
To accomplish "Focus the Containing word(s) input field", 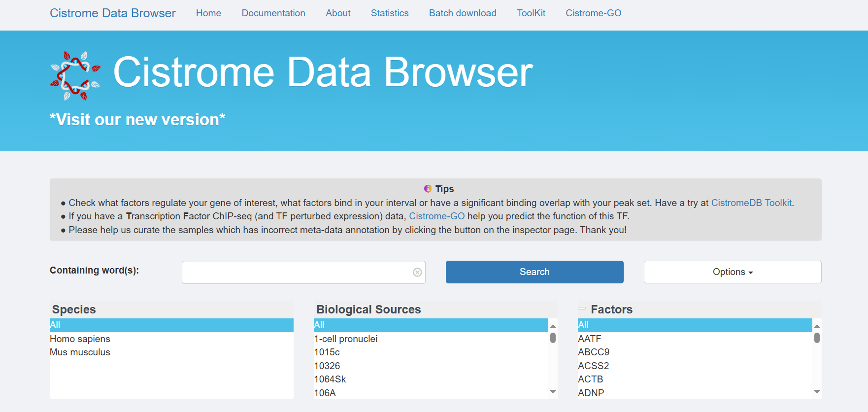I will coord(303,273).
